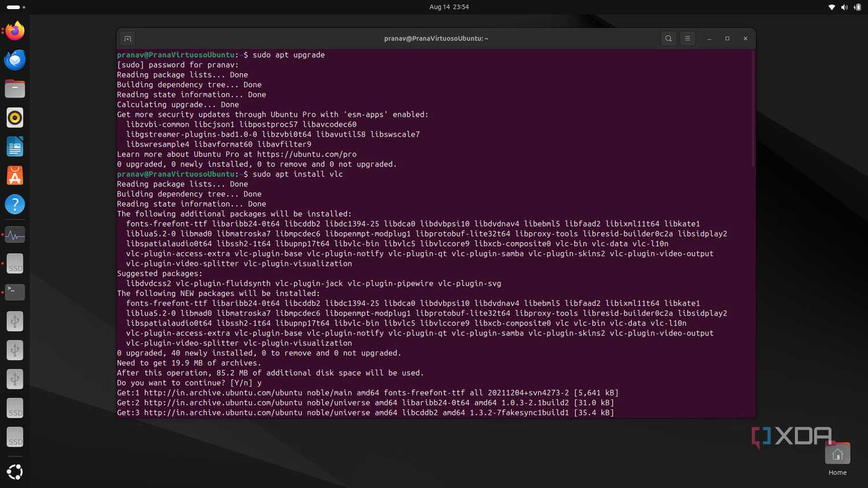Click the 'Suggested packages:' line
This screenshot has height=488, width=868.
tap(160, 273)
